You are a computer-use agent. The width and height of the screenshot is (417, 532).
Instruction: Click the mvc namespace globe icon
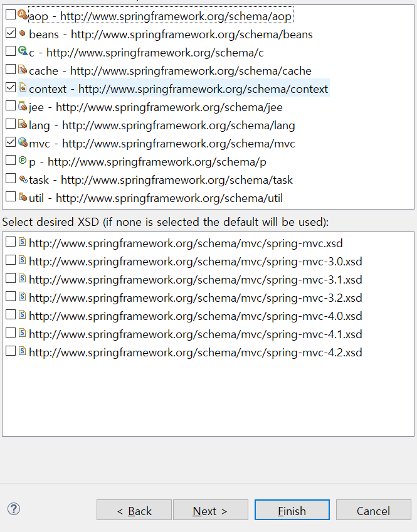pos(23,142)
